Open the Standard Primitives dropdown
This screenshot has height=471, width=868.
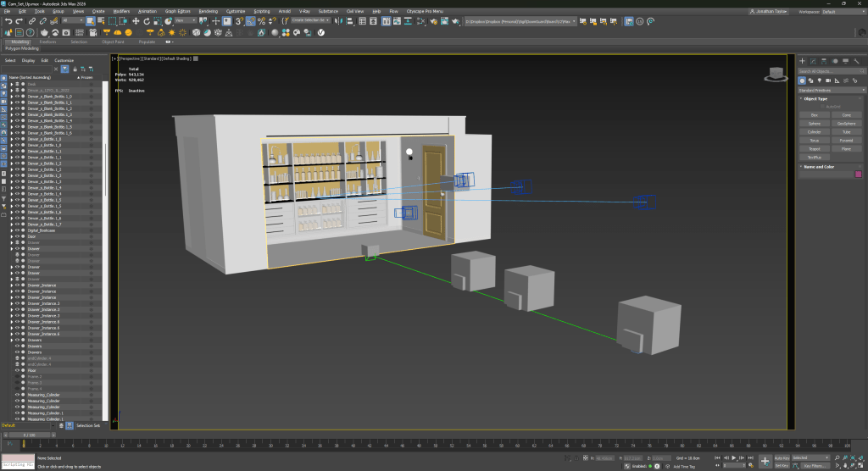832,90
